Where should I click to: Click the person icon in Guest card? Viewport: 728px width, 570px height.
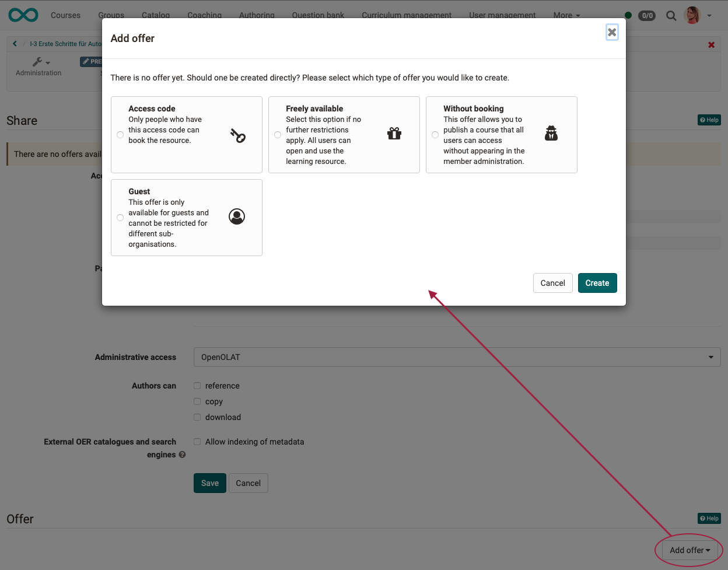tap(237, 216)
